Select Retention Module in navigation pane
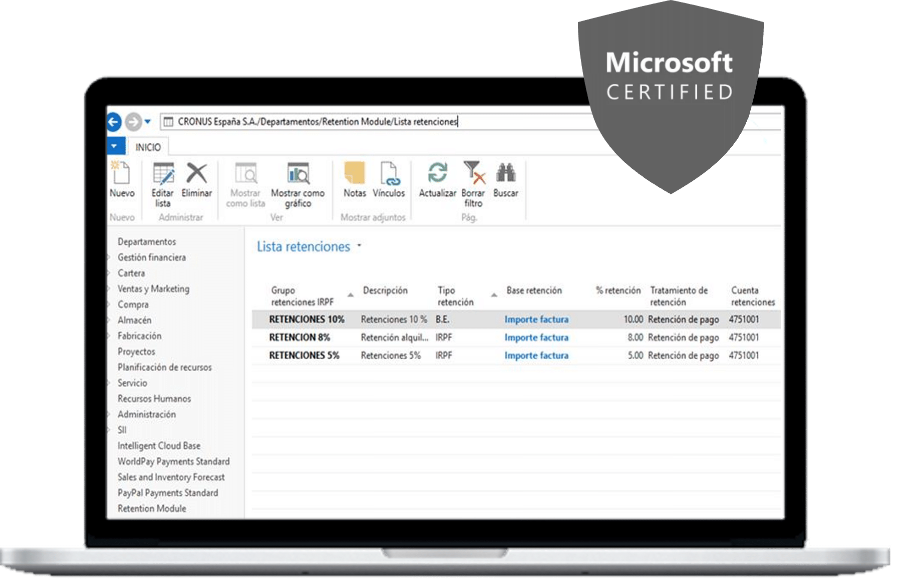This screenshot has width=897, height=588. 152,508
